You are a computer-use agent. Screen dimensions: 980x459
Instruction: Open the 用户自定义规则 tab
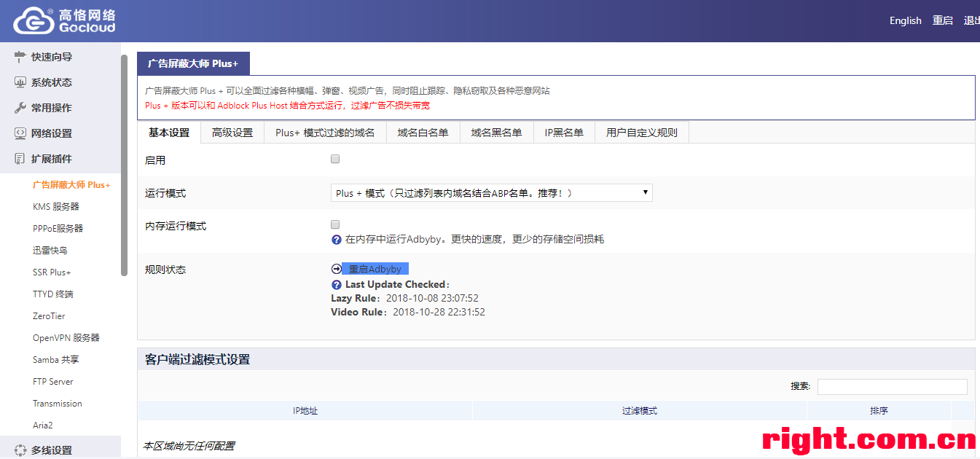pos(642,133)
